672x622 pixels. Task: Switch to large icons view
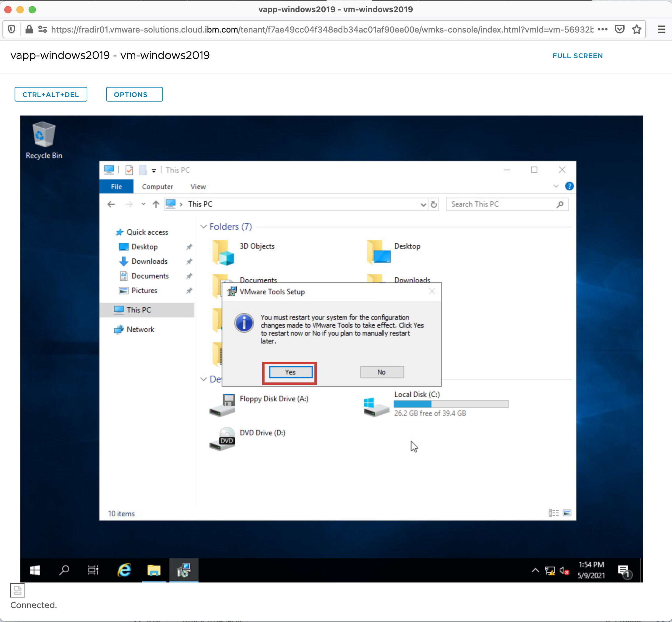point(567,513)
